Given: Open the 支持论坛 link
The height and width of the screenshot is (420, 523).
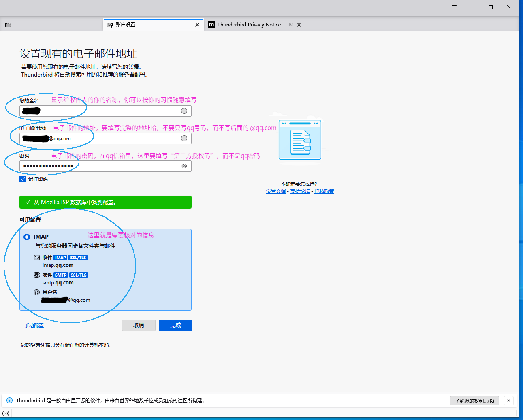Looking at the screenshot, I should coord(300,191).
